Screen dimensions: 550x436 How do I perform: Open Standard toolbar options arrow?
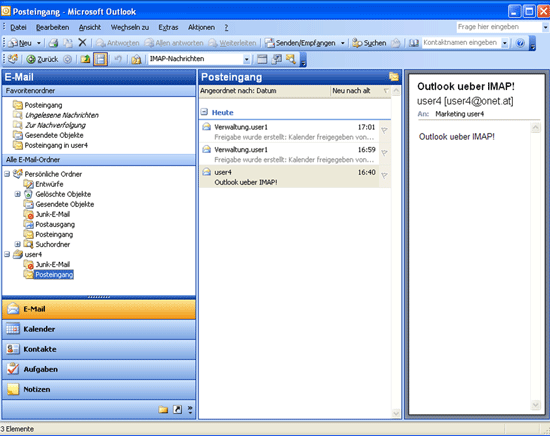[x=532, y=43]
